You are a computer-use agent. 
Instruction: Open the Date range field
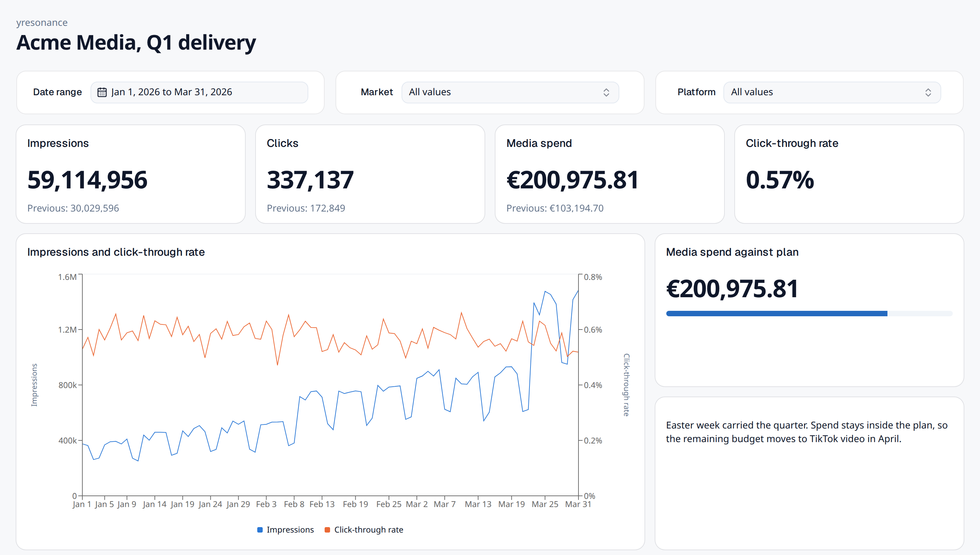(199, 92)
